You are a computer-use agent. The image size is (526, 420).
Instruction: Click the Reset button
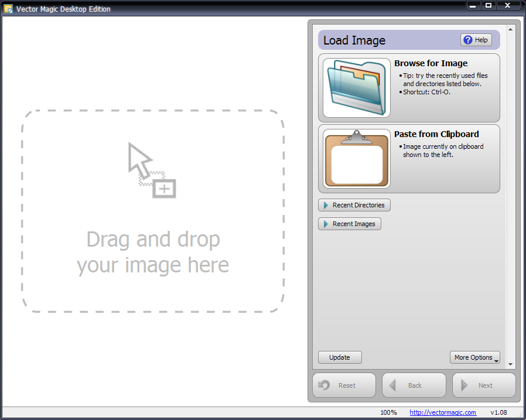tap(344, 385)
